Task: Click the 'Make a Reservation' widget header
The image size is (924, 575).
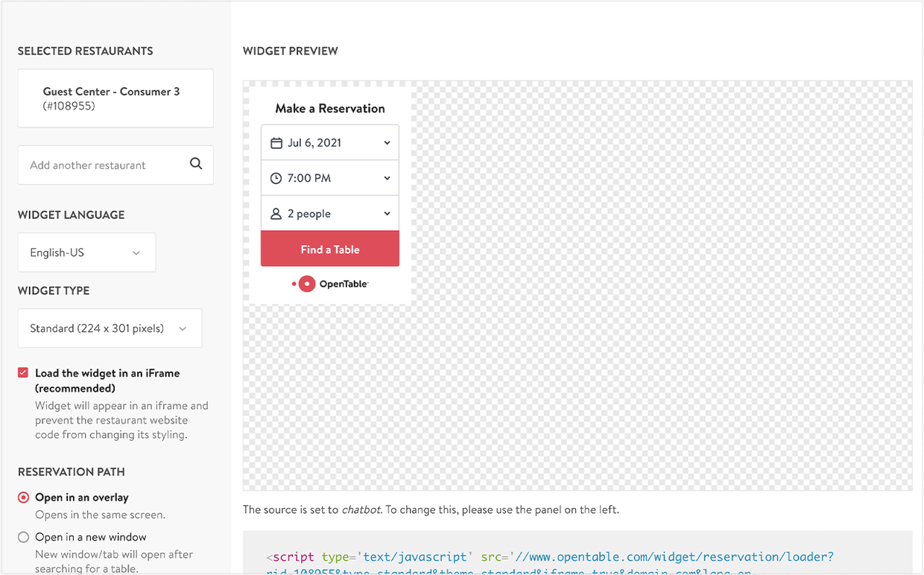Action: click(329, 108)
